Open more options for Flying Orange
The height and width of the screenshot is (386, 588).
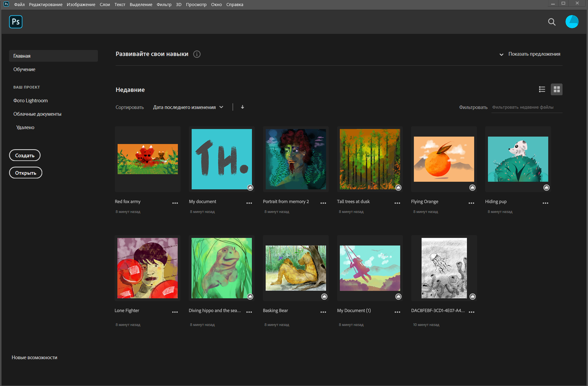click(471, 203)
